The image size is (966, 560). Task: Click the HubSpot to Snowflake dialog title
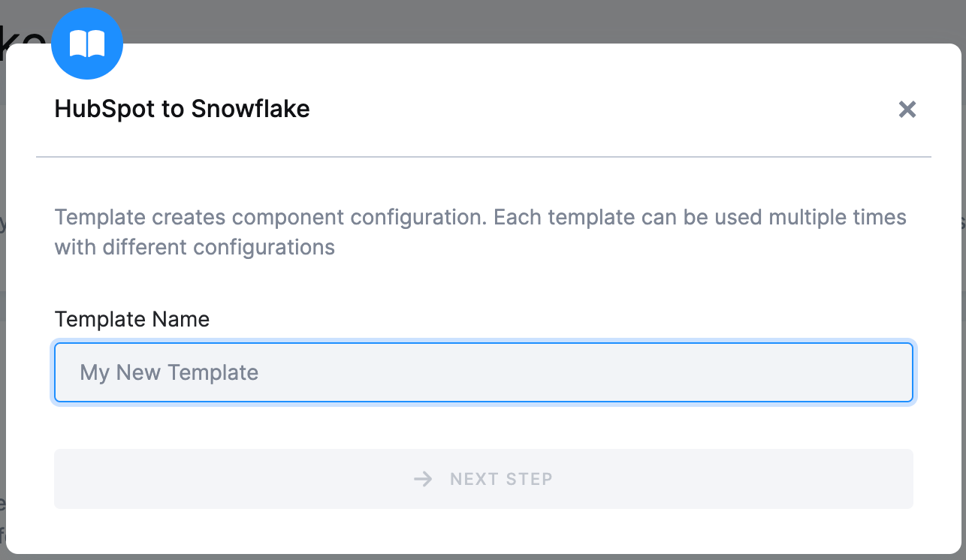pos(182,109)
